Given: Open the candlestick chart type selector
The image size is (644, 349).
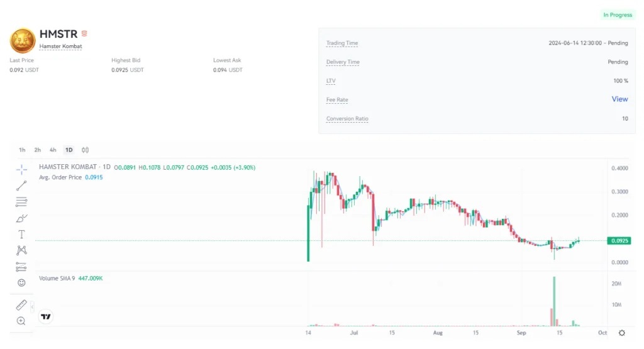Looking at the screenshot, I should pos(85,150).
